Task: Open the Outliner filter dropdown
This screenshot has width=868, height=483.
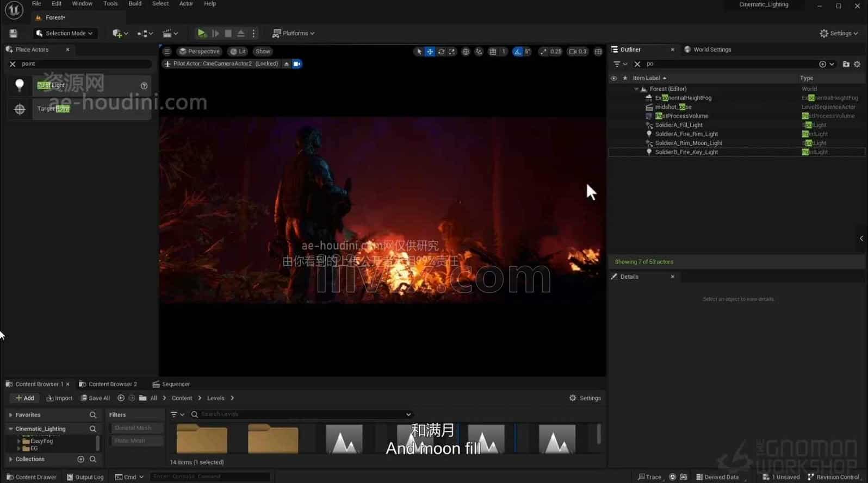Action: pyautogui.click(x=620, y=64)
